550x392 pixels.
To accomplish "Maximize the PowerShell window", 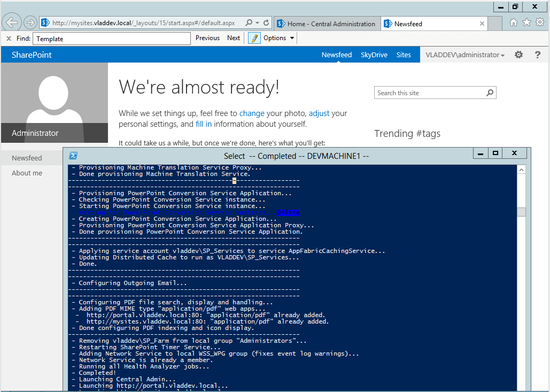I will pos(495,153).
